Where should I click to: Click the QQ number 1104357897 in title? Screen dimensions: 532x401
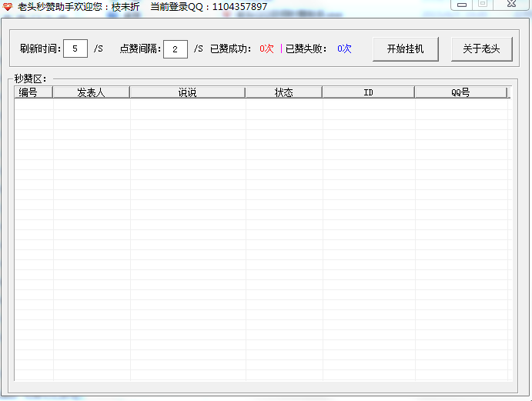coord(240,6)
